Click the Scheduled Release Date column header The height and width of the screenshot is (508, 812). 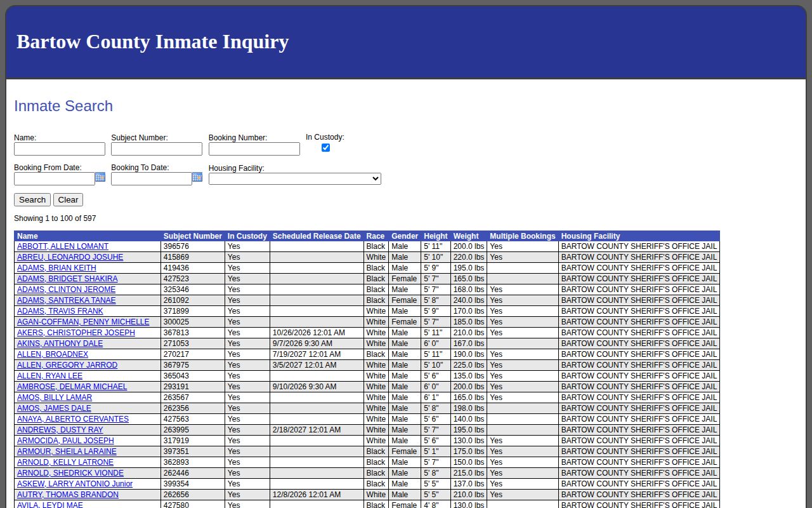tap(317, 236)
